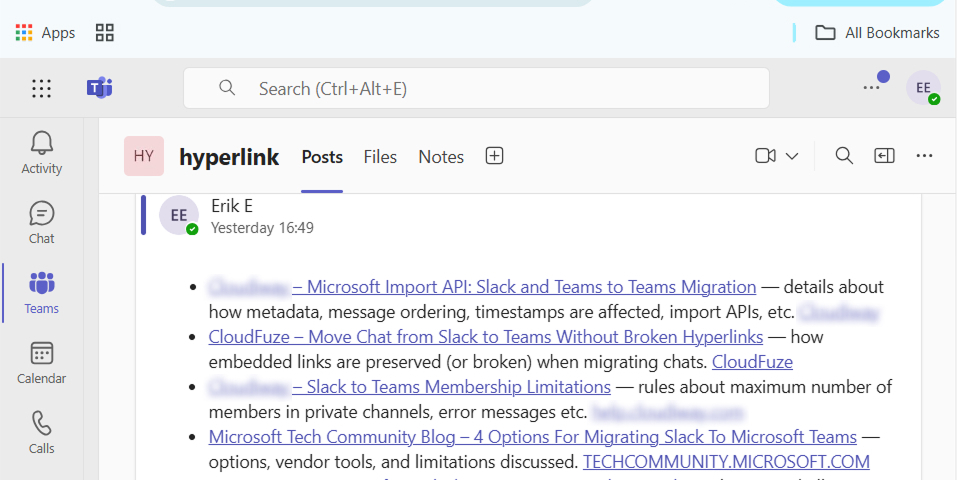Open the All Bookmarks folder
The height and width of the screenshot is (480, 957).
pyautogui.click(x=878, y=33)
